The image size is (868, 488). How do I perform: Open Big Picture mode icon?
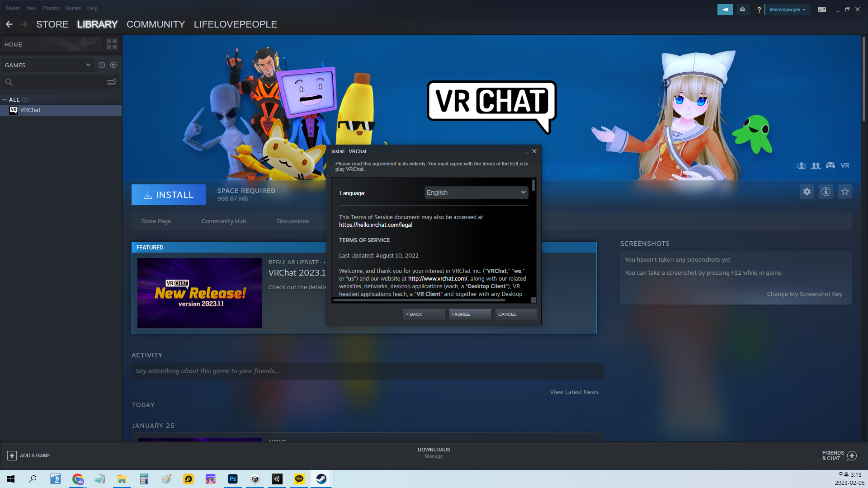(821, 9)
